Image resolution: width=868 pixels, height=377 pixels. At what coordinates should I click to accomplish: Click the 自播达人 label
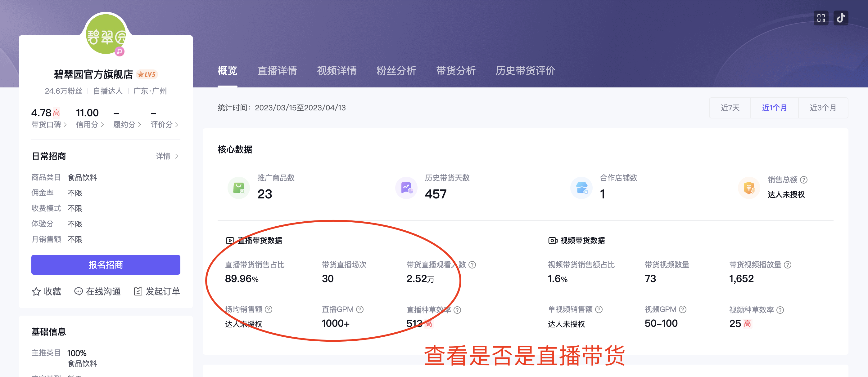tap(108, 91)
